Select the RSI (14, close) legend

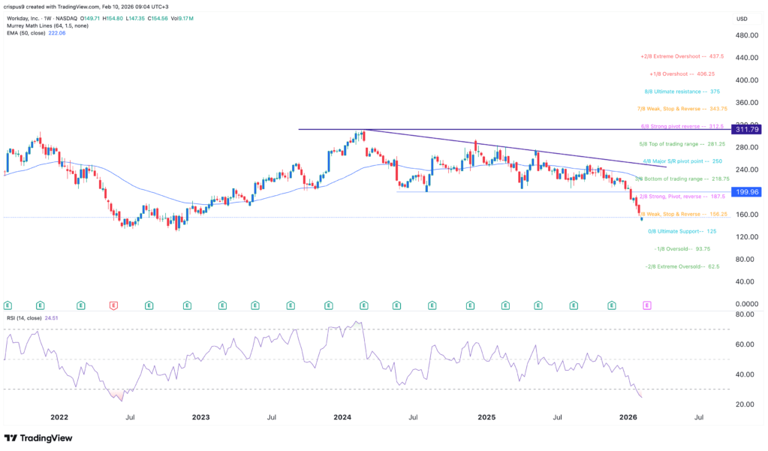24,318
